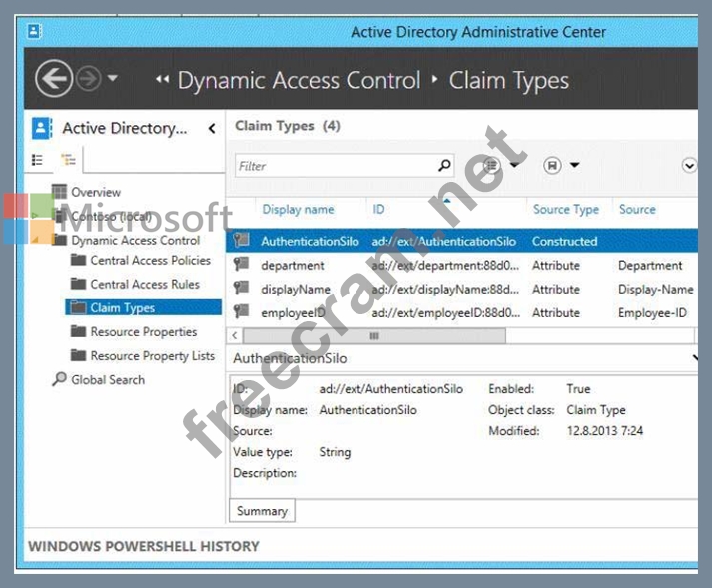Click the Claim Types (4) heading
Viewport: 712px width, 588px height.
(288, 126)
